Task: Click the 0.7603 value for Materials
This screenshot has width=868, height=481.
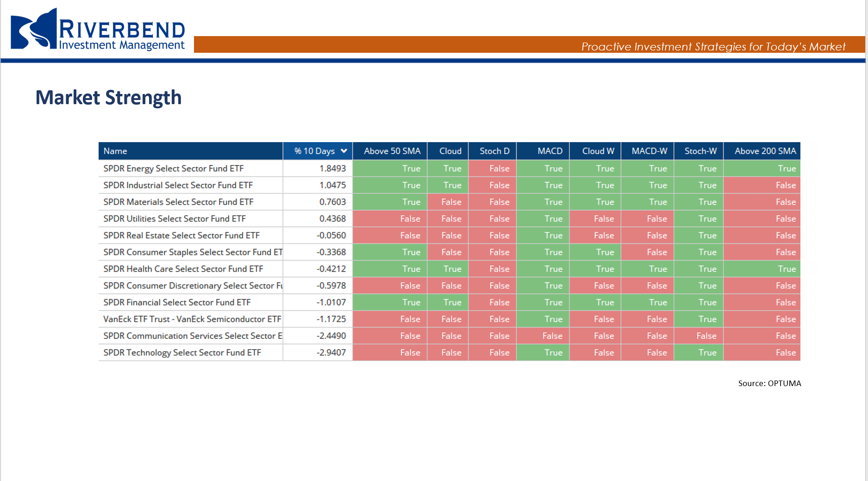Action: (332, 202)
